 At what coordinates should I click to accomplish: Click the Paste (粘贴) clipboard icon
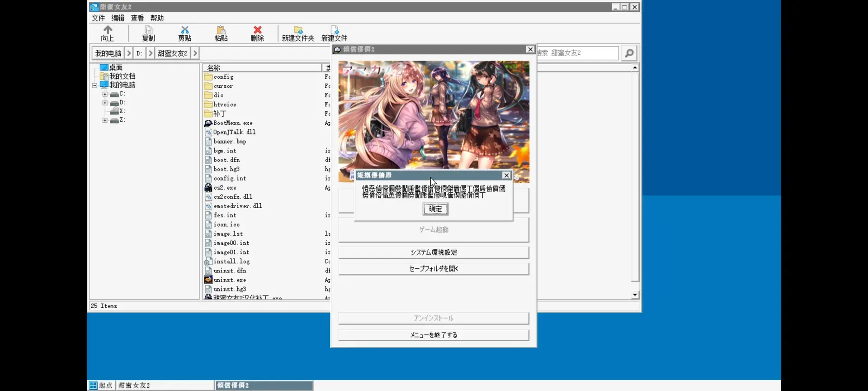click(221, 30)
